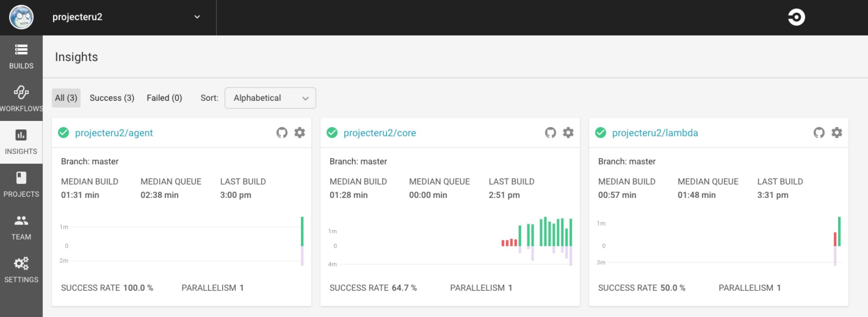Switch to the Success (3) filter
The width and height of the screenshot is (868, 317).
coord(112,98)
